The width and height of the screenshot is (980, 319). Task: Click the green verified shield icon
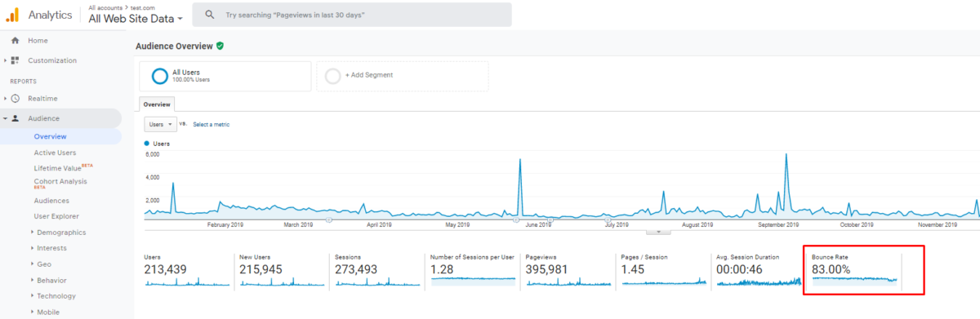(220, 46)
